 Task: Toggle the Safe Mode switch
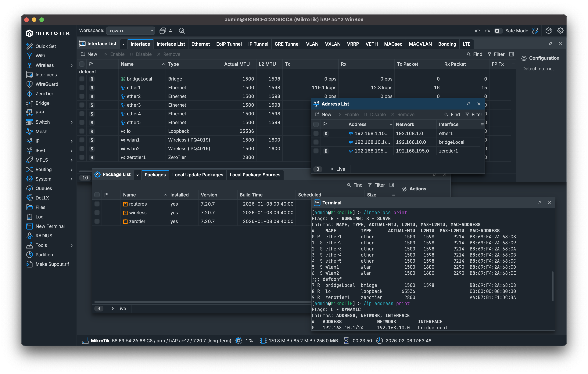(498, 31)
